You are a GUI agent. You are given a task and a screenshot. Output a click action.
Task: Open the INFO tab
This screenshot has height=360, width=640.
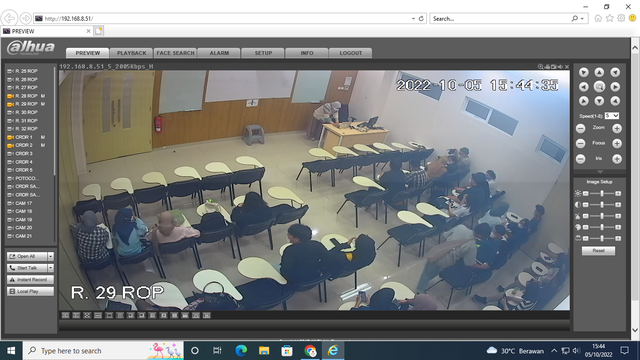pos(307,53)
